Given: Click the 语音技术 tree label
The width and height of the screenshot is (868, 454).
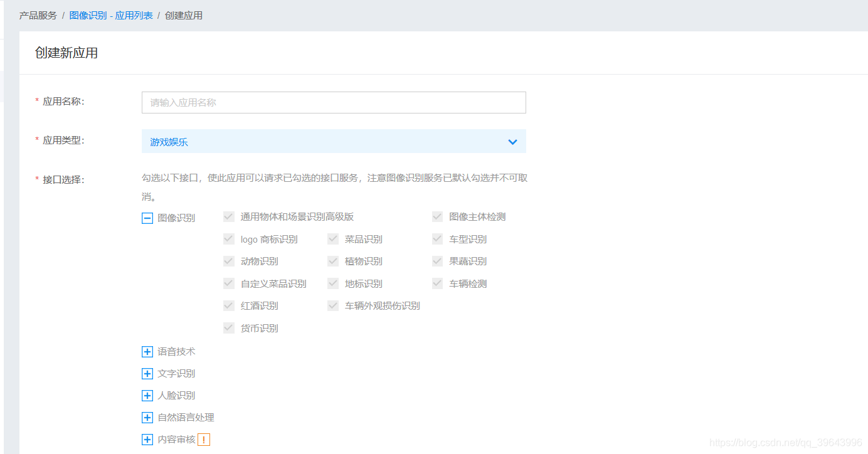Looking at the screenshot, I should click(176, 352).
